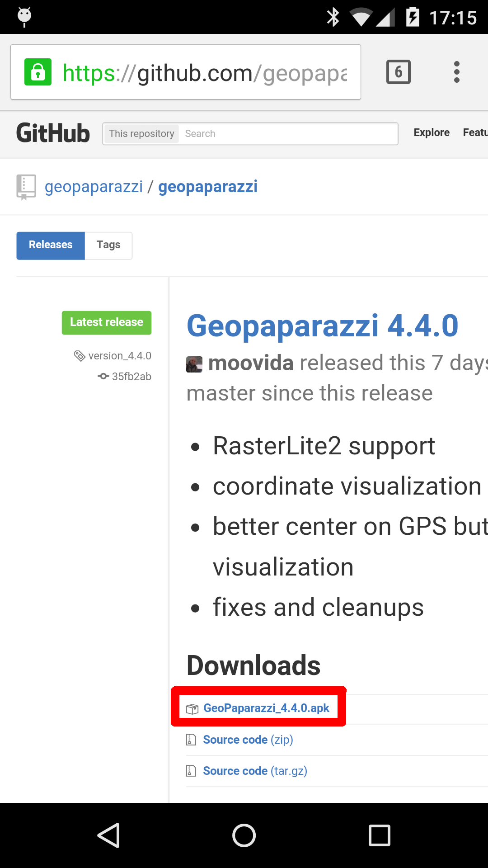The height and width of the screenshot is (868, 488).
Task: Tap the GitHub logo
Action: coord(53,133)
